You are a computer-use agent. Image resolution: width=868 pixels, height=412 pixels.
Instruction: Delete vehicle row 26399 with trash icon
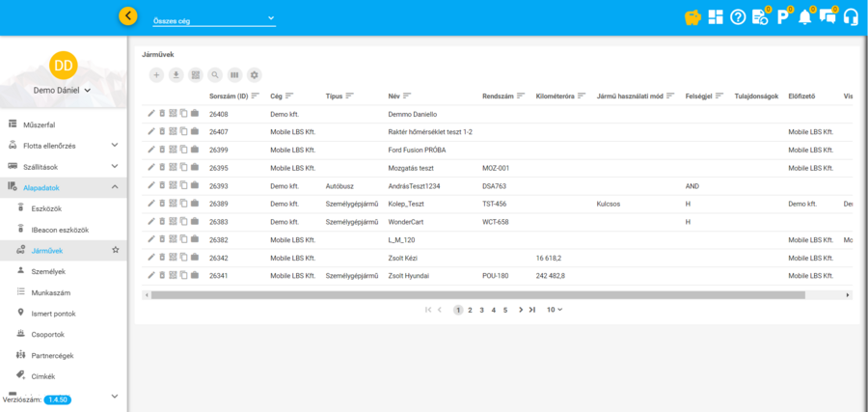[162, 150]
